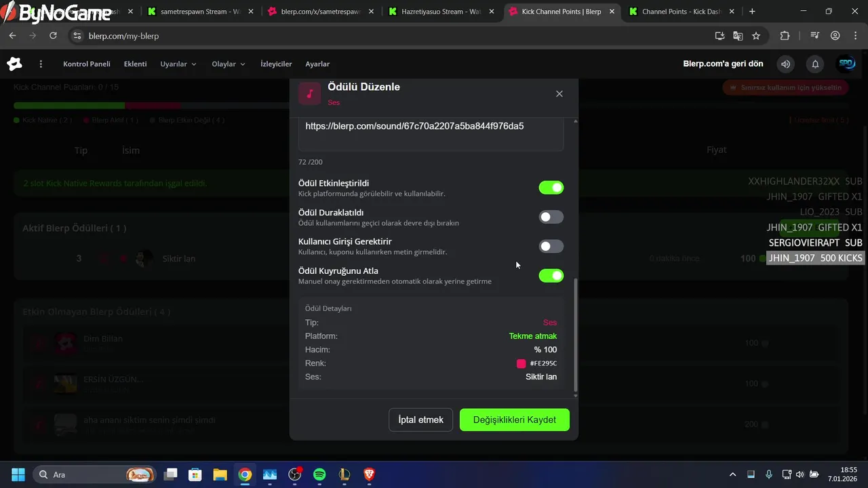Screen dimensions: 868x488
Task: Click the Siktir lan value in Ödül Detayları
Action: (x=541, y=377)
